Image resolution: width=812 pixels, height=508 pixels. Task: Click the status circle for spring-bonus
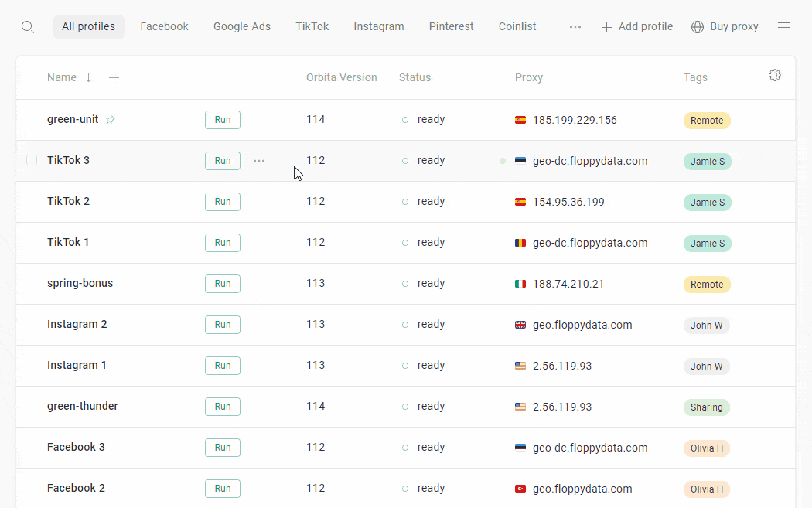[405, 284]
